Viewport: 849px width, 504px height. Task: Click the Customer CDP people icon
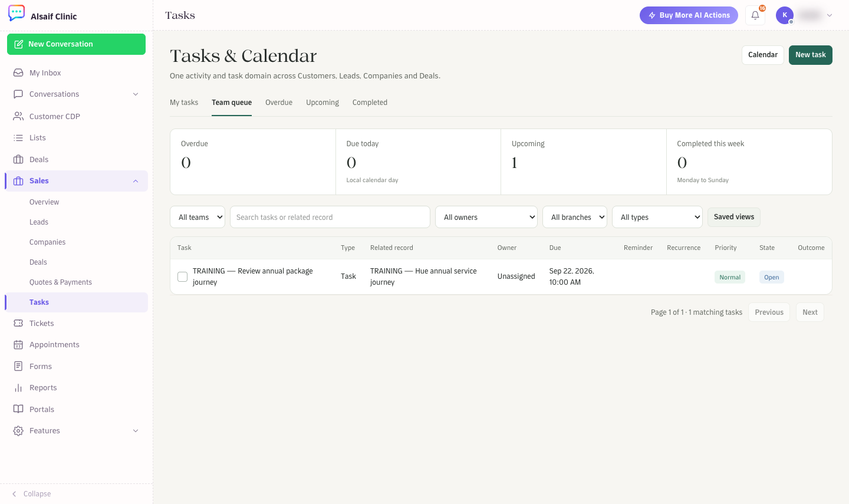[x=18, y=116]
